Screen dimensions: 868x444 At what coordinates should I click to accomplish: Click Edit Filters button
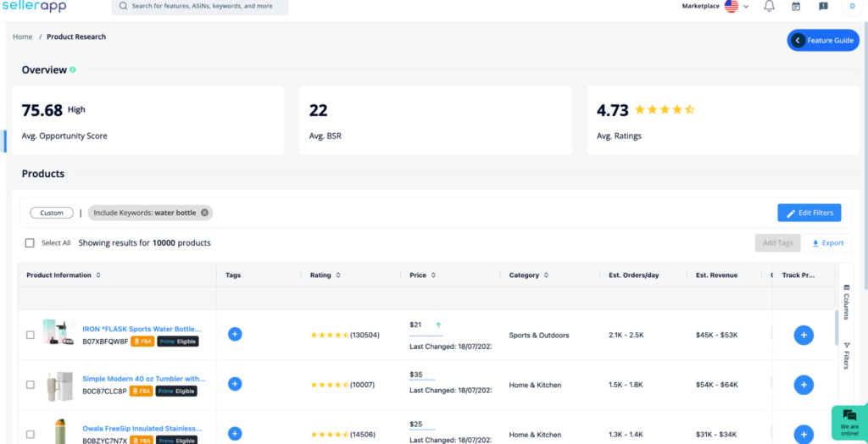point(810,214)
